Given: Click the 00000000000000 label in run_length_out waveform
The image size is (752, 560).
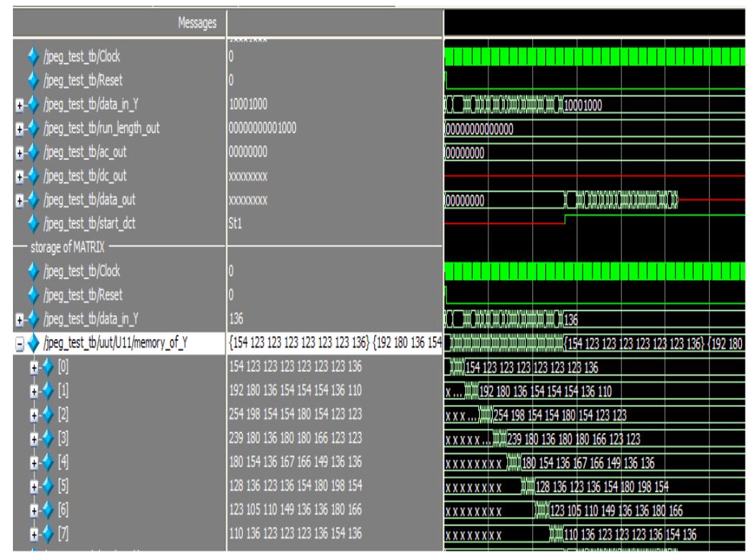Looking at the screenshot, I should point(480,129).
